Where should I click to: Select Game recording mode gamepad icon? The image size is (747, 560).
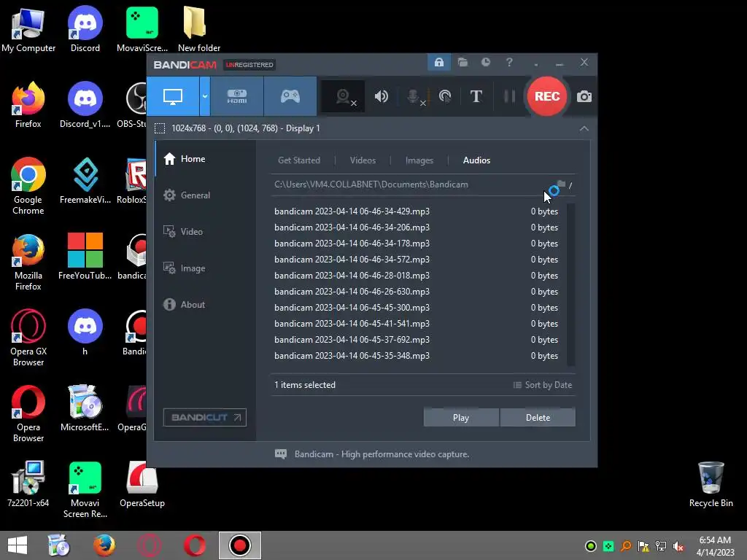290,96
